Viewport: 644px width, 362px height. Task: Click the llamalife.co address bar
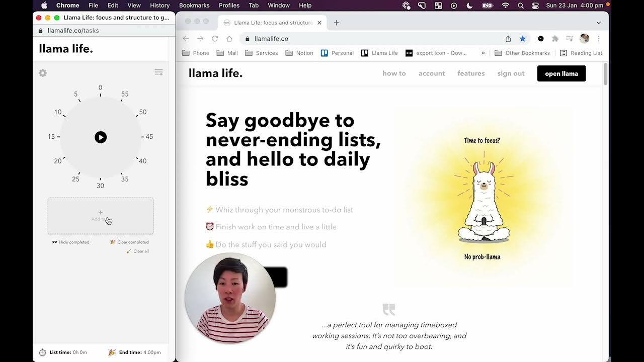(384, 39)
